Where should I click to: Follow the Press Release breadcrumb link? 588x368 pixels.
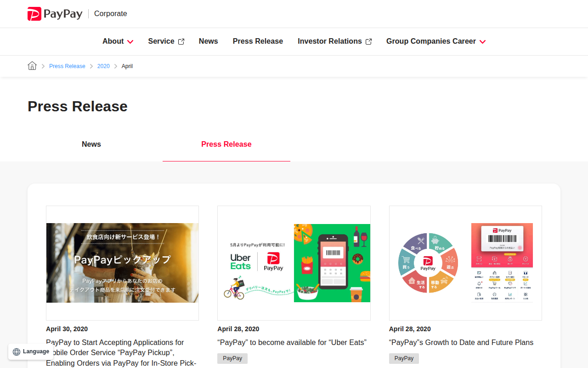67,66
